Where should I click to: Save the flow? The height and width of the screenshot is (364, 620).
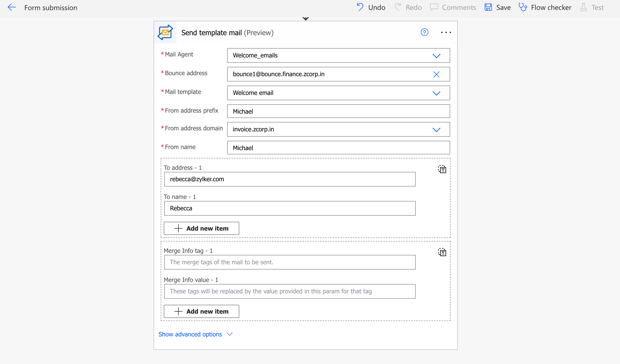point(498,7)
